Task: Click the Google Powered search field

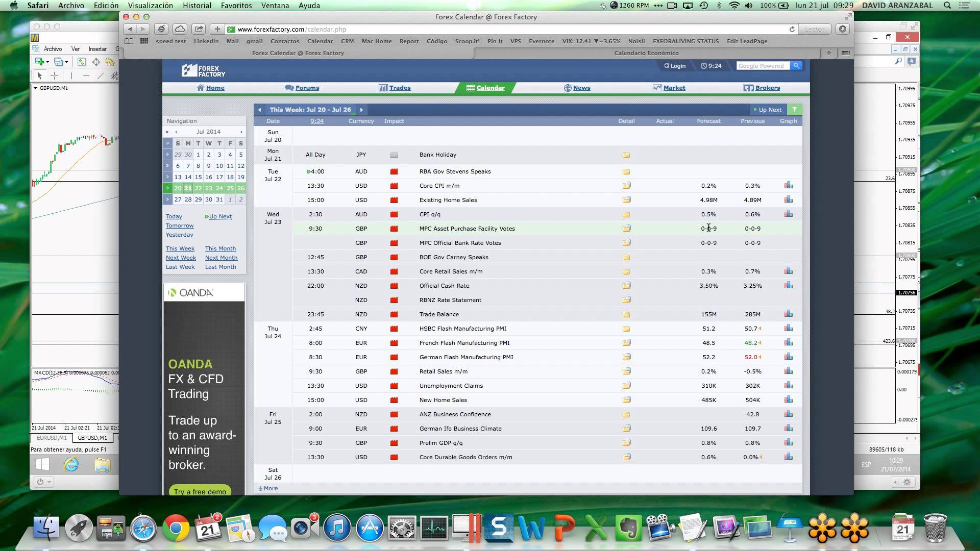Action: pos(762,66)
